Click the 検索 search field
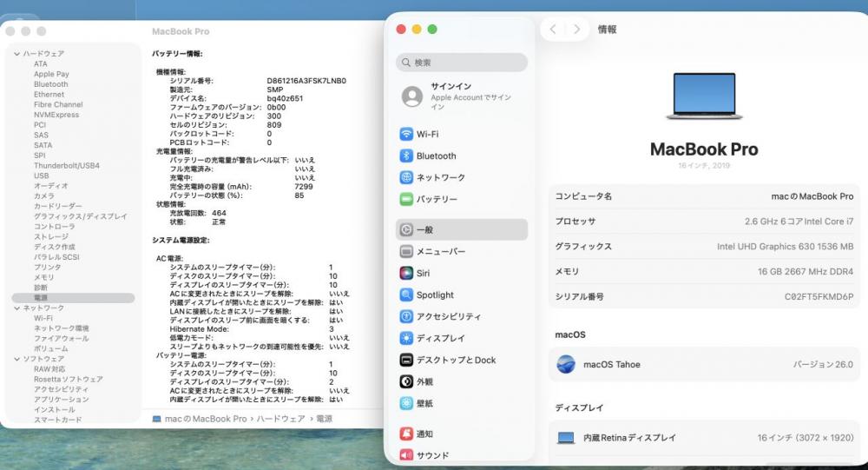Image resolution: width=868 pixels, height=470 pixels. [462, 63]
